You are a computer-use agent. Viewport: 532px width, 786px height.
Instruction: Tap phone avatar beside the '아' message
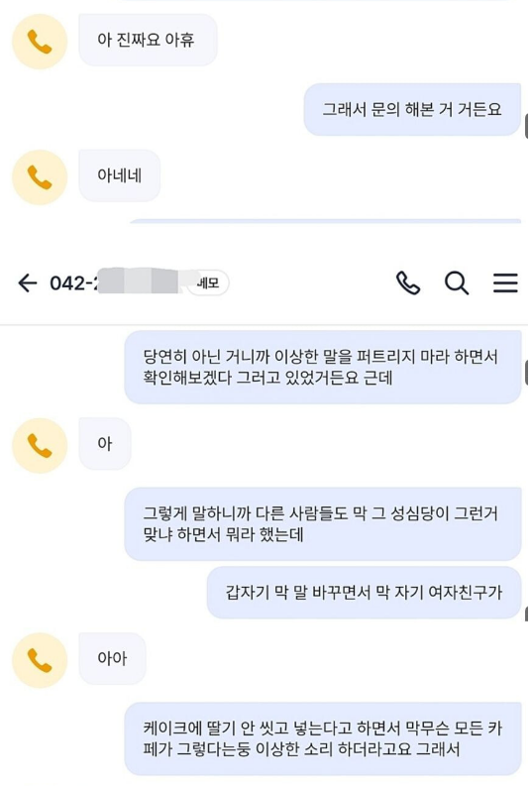[40, 446]
